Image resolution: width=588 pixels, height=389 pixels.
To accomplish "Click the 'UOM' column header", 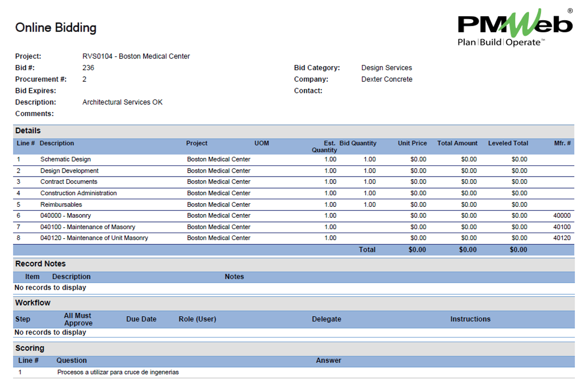I will click(x=262, y=143).
